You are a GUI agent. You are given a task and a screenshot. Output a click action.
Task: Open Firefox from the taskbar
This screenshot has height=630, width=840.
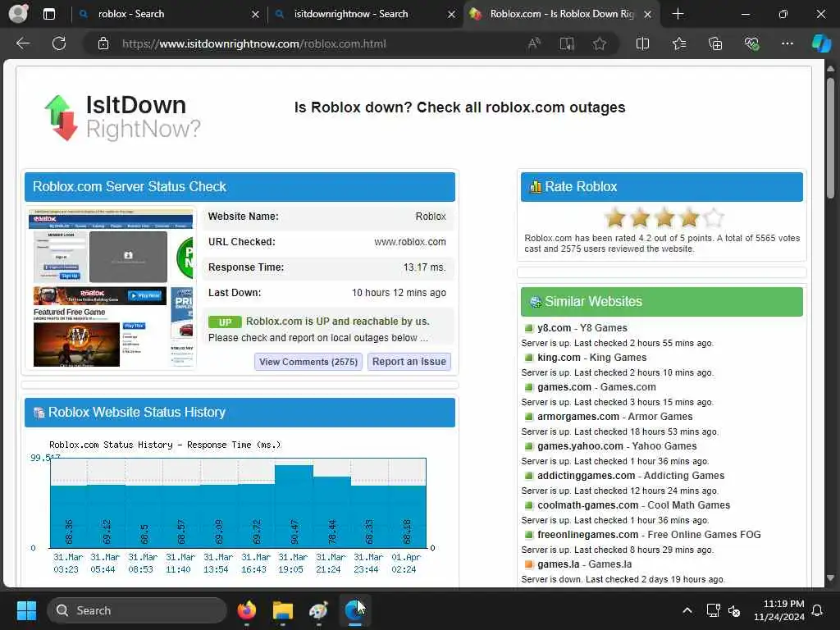coord(246,610)
